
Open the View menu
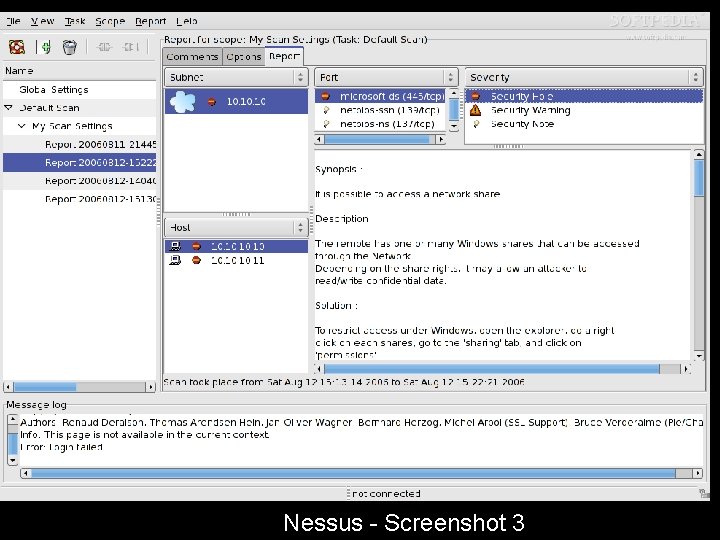pos(42,21)
